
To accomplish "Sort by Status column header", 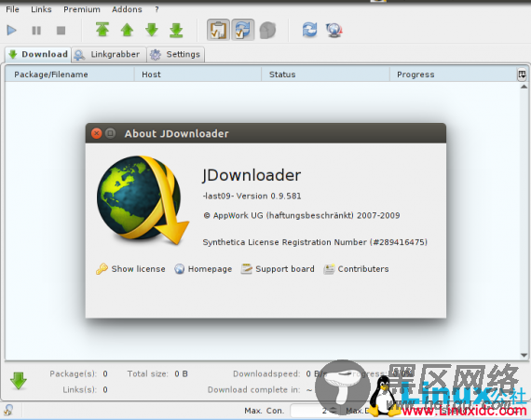I will click(325, 75).
